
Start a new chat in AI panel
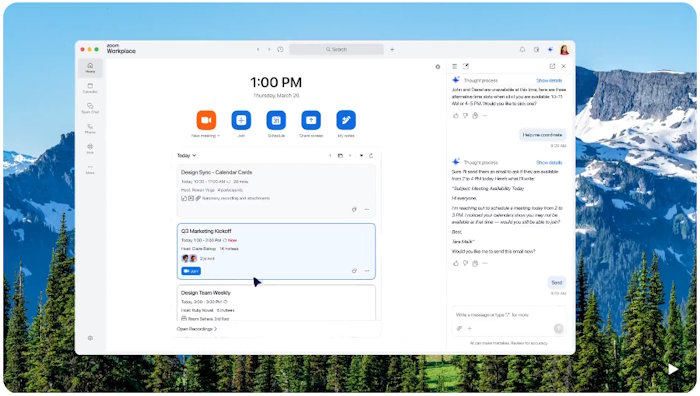466,66
